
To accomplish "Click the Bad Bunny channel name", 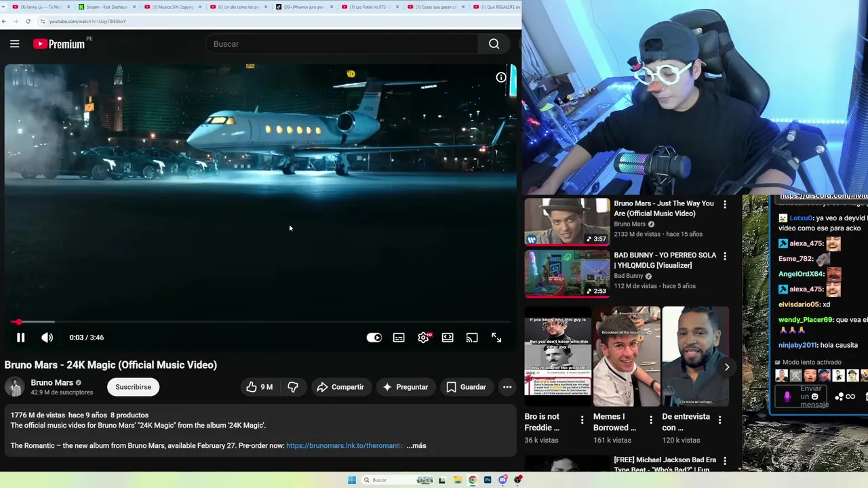I will (x=629, y=276).
